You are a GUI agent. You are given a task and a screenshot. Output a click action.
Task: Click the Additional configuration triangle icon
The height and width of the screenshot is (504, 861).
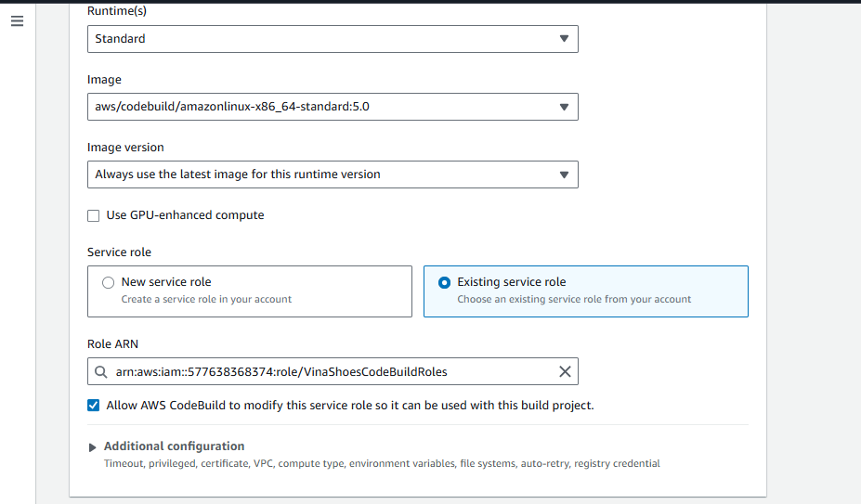(x=92, y=447)
